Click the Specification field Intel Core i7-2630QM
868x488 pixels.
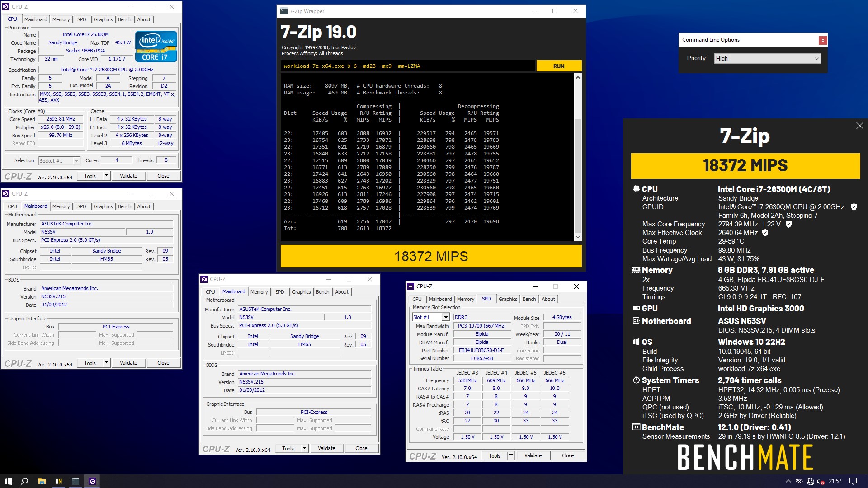click(x=107, y=70)
